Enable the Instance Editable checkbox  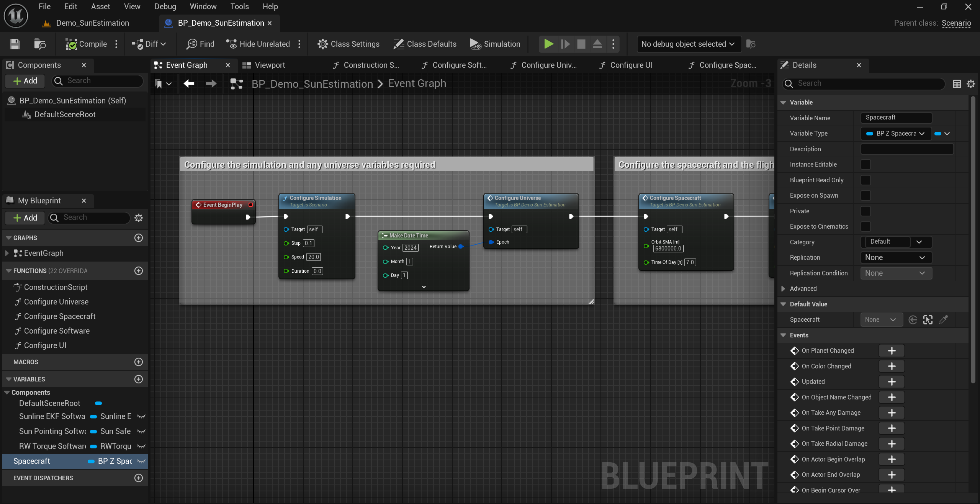(x=865, y=164)
